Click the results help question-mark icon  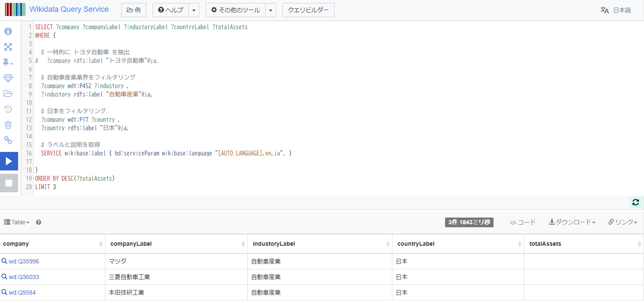pos(38,222)
